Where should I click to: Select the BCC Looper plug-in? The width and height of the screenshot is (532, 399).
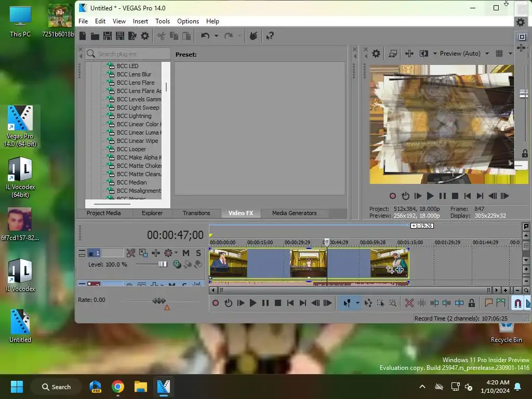click(131, 149)
